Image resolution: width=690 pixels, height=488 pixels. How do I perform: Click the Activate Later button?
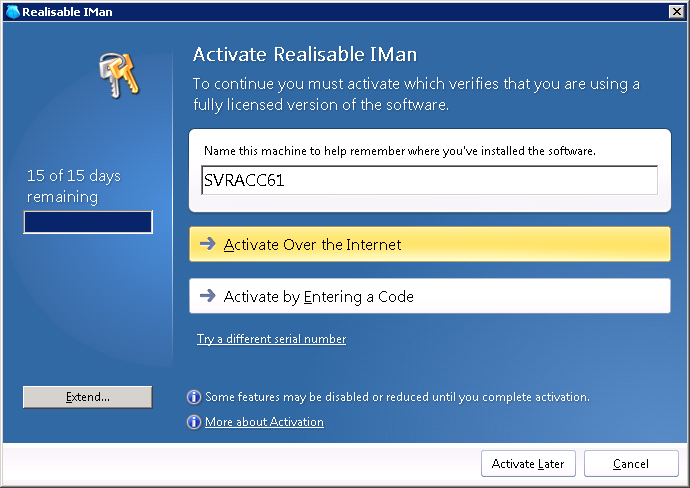click(528, 464)
